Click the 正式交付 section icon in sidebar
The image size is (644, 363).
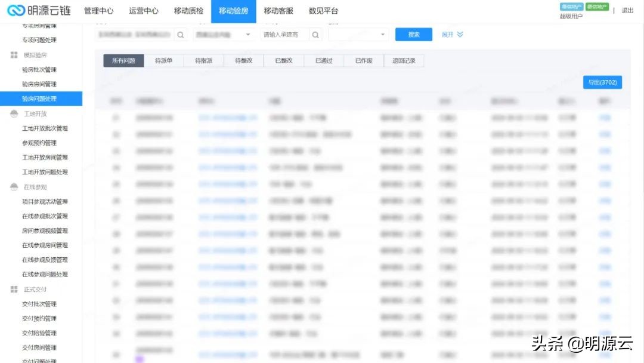[x=13, y=289]
